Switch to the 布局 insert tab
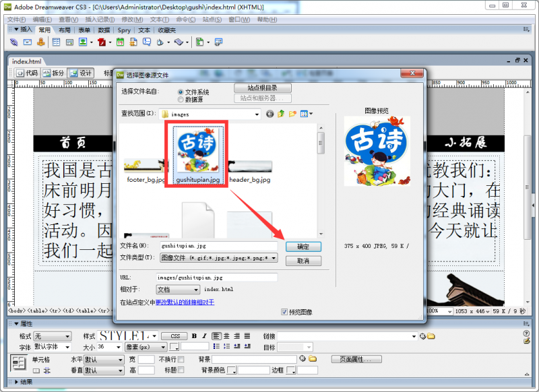The height and width of the screenshot is (392, 539). point(65,30)
